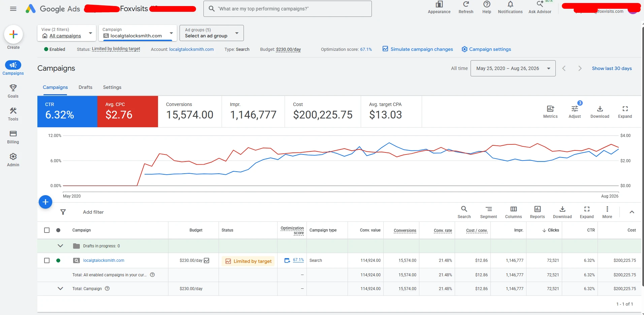The image size is (644, 315).
Task: Open help tooltip for Total: Campaign
Action: (107, 288)
